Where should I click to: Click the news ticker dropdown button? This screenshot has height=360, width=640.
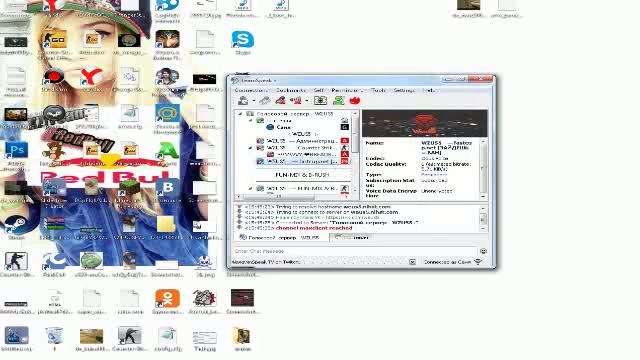(412, 262)
